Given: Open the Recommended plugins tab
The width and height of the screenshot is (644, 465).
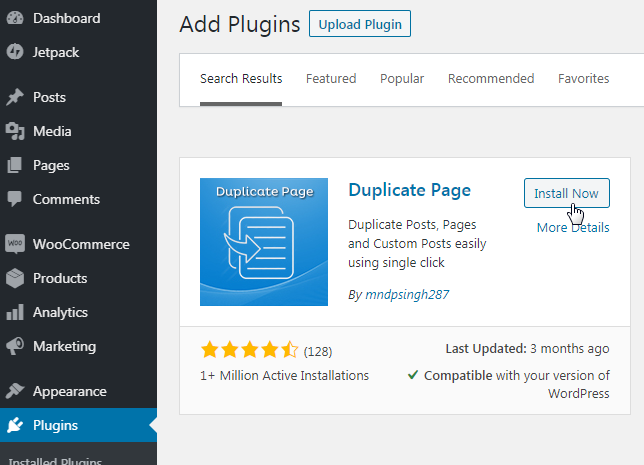Looking at the screenshot, I should [491, 79].
